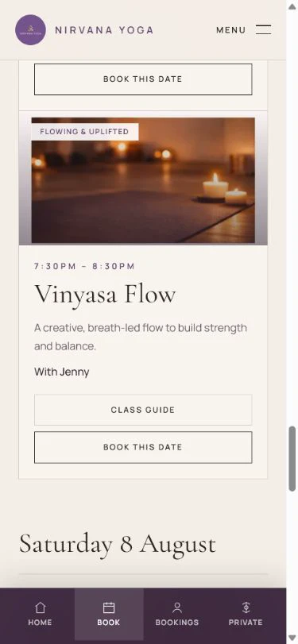The width and height of the screenshot is (298, 644).
Task: Open the hamburger menu icon
Action: (264, 29)
